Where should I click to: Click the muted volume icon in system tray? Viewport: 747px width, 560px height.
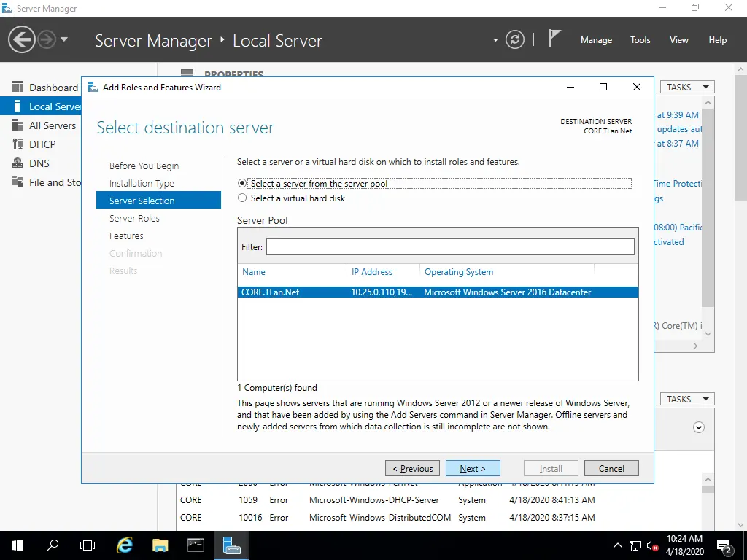click(652, 545)
